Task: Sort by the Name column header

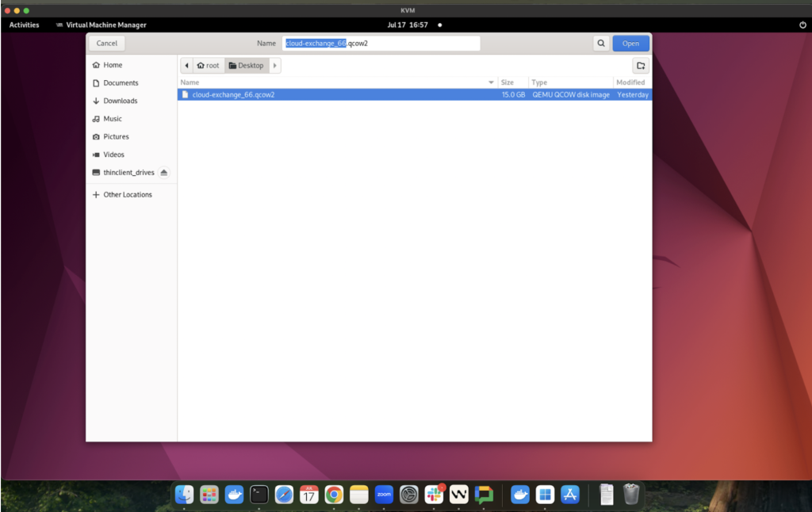Action: [x=337, y=82]
